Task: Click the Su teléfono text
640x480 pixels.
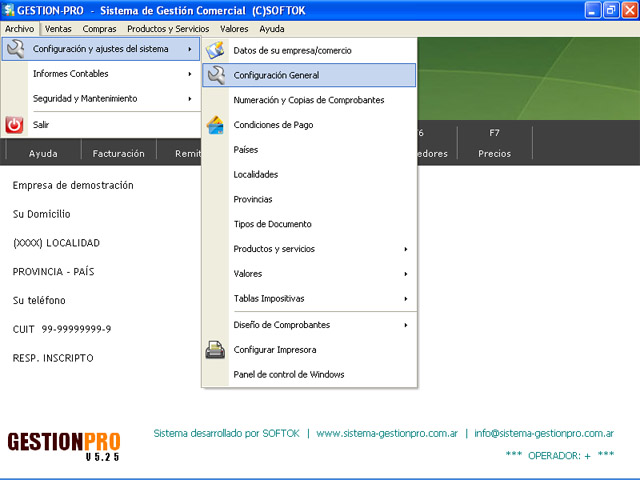Action: [39, 300]
